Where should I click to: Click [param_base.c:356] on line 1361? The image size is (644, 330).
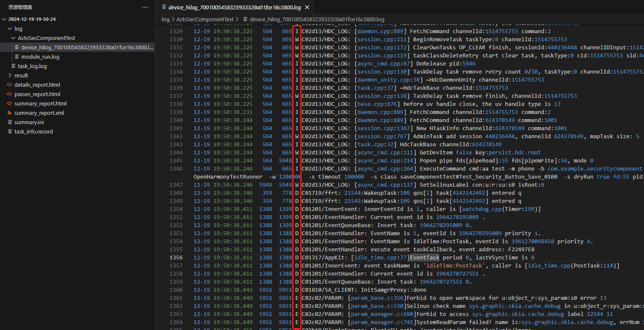[x=377, y=298]
